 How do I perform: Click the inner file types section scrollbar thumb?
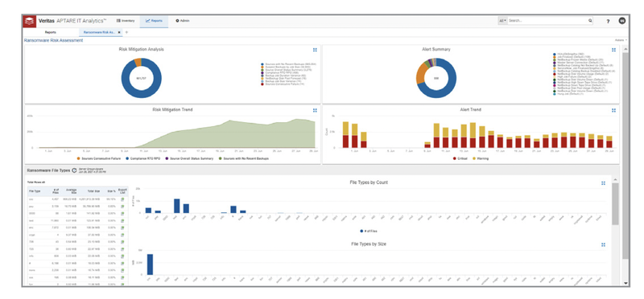614,204
